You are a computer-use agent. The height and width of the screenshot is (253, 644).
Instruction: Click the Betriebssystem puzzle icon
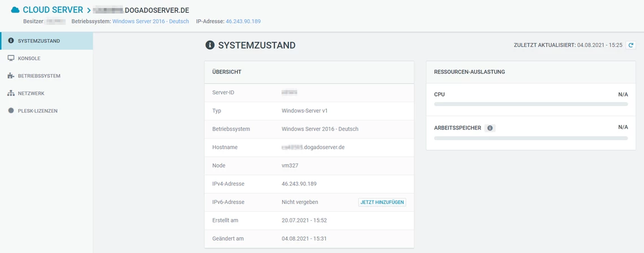pyautogui.click(x=11, y=76)
